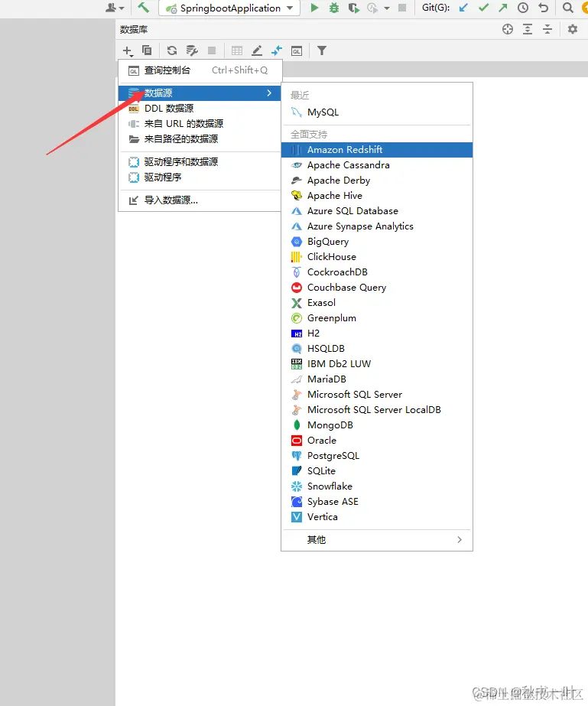Pick PostgreSQL from the list

(377, 456)
